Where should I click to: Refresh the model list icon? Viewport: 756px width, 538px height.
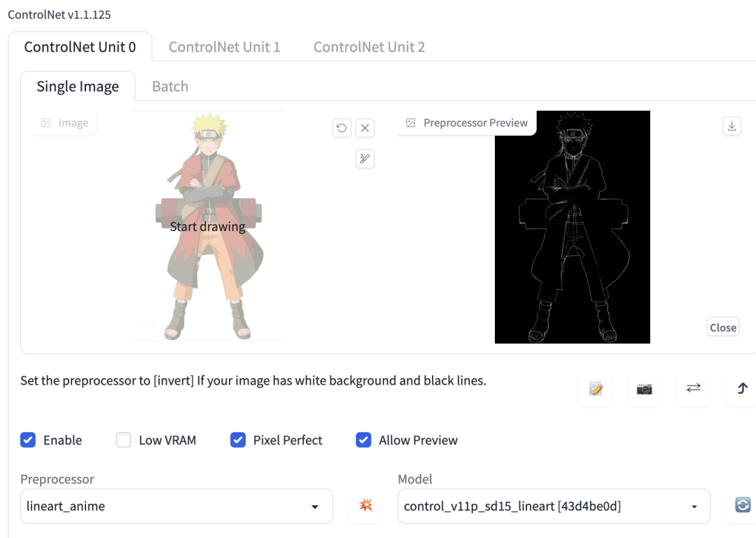pos(742,506)
